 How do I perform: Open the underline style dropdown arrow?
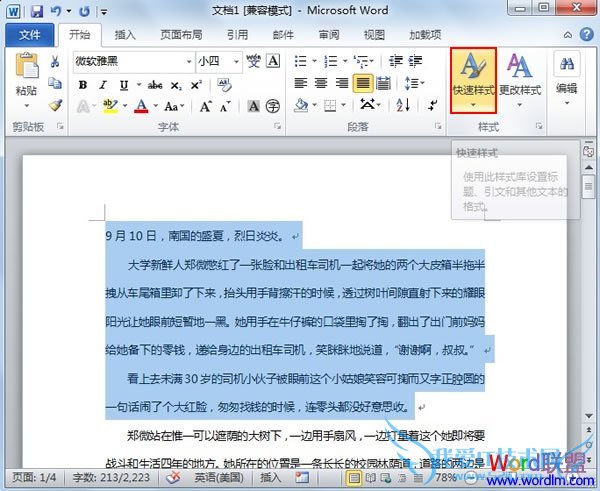click(139, 85)
